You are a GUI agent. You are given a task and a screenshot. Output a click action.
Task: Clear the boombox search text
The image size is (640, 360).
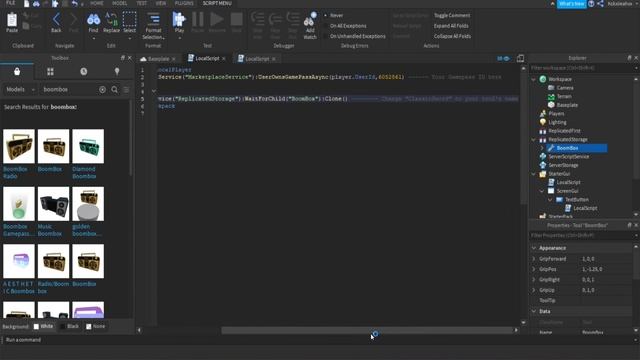pyautogui.click(x=102, y=89)
